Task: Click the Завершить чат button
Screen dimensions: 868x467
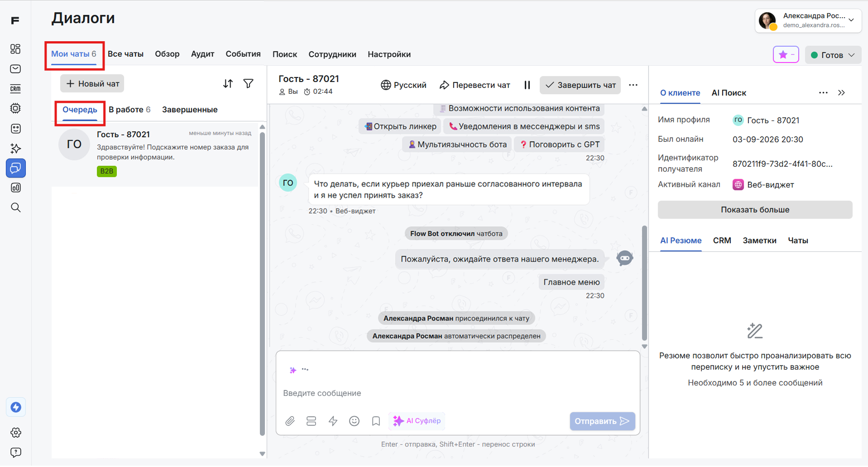Action: (580, 85)
